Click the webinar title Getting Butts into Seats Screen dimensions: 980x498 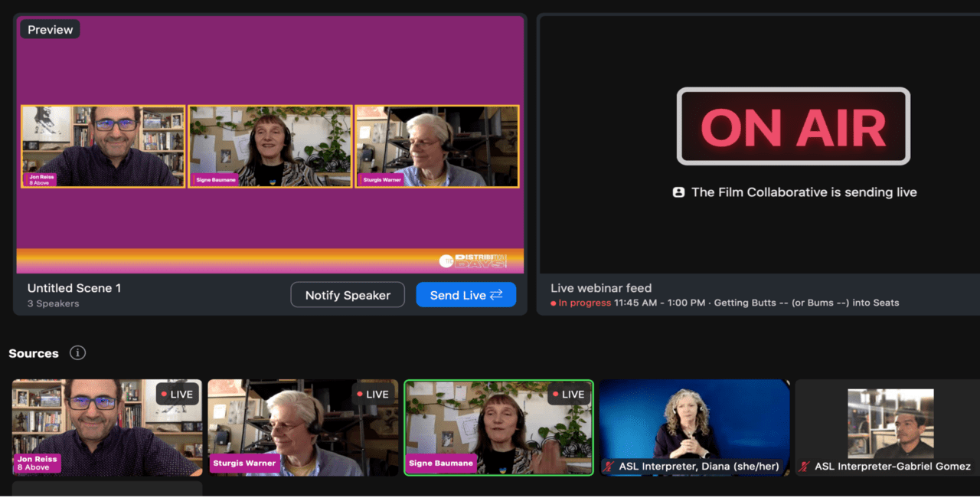[807, 303]
